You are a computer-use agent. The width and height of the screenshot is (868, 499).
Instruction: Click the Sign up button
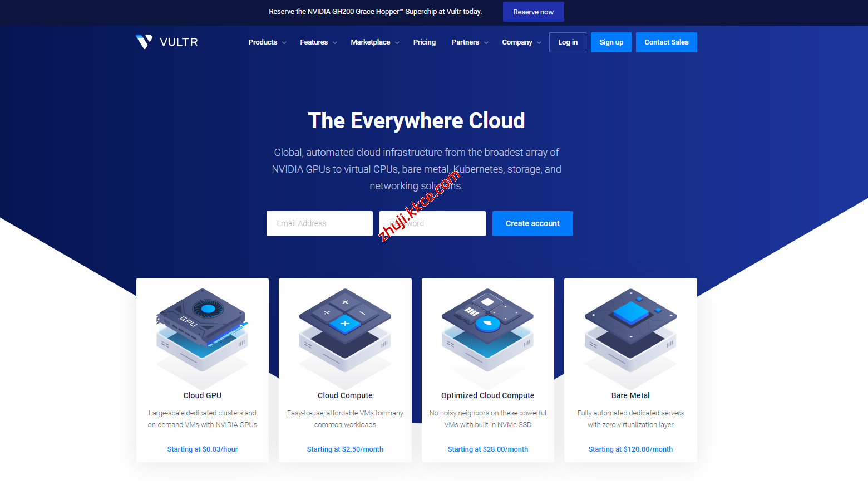[611, 42]
